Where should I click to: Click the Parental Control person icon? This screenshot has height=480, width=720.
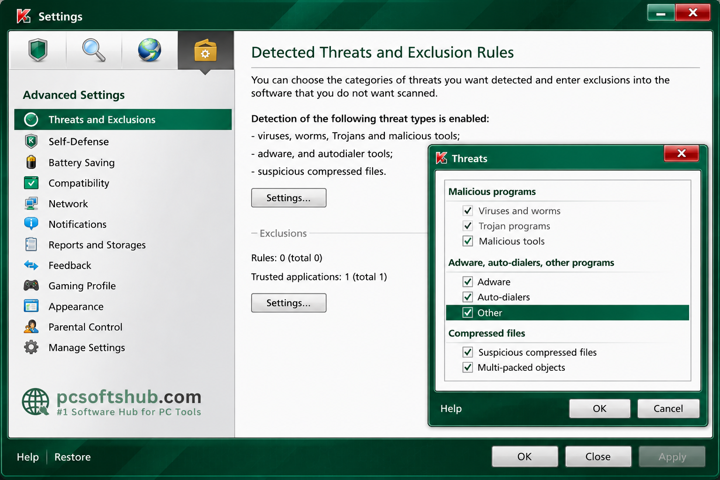(31, 327)
